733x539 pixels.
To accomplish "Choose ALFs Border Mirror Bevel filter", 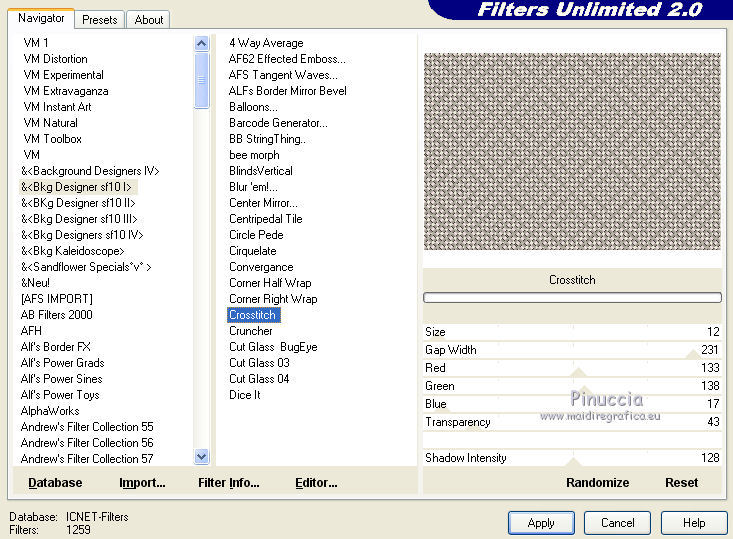I will point(287,91).
